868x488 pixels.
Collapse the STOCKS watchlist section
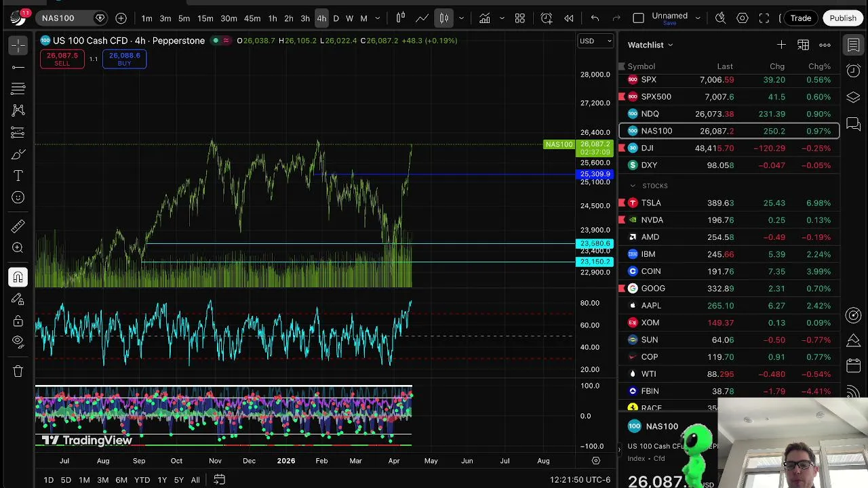(x=633, y=186)
